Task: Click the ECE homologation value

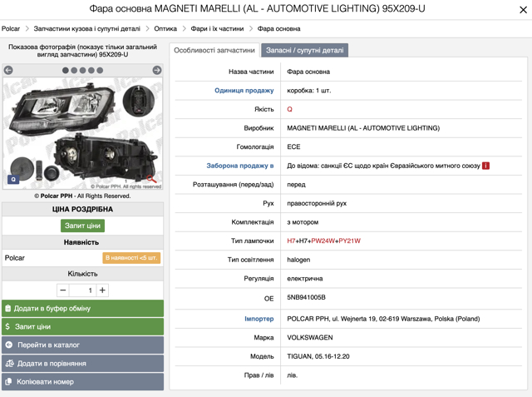Action: pyautogui.click(x=293, y=146)
